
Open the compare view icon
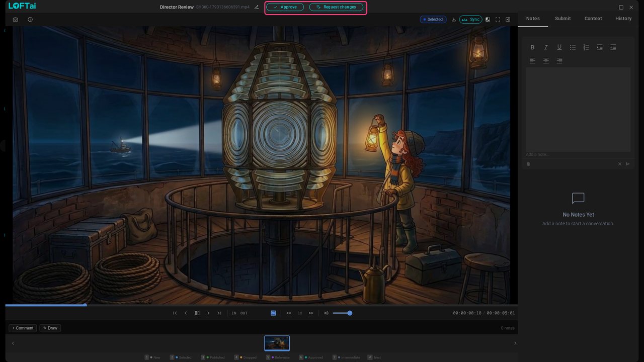point(488,20)
